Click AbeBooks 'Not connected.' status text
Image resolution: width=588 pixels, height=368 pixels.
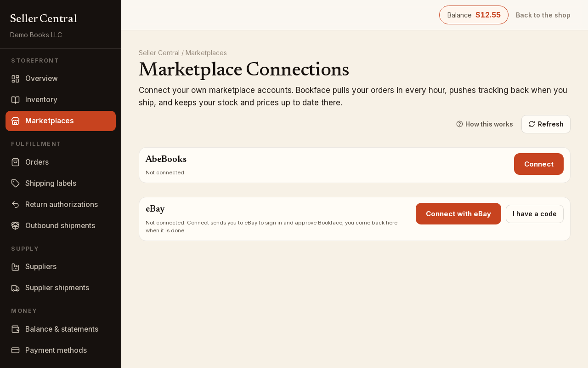(165, 172)
